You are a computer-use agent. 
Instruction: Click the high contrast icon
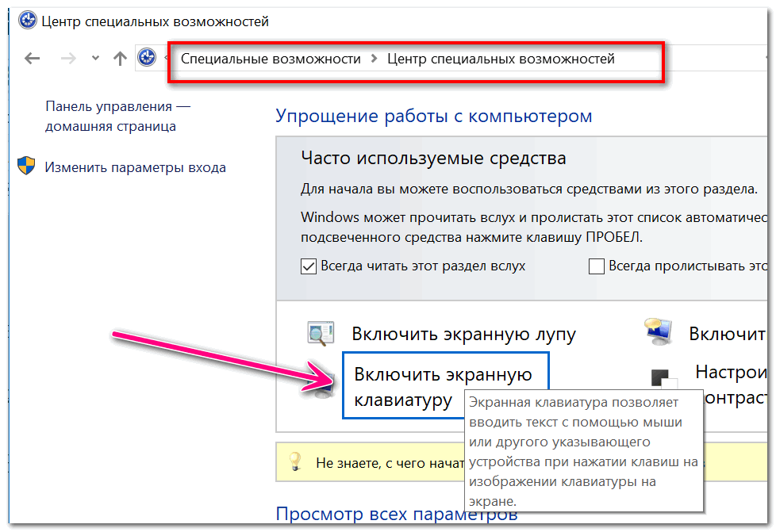tap(664, 379)
